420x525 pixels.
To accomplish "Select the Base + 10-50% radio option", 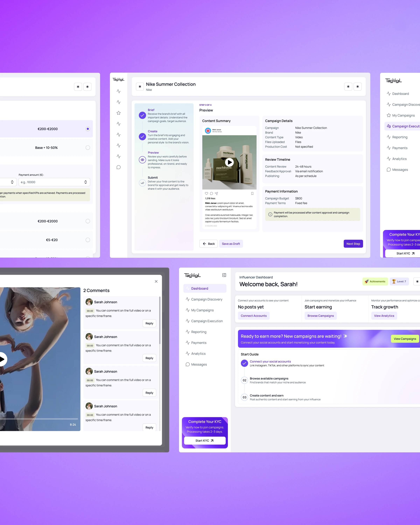I will (88, 148).
